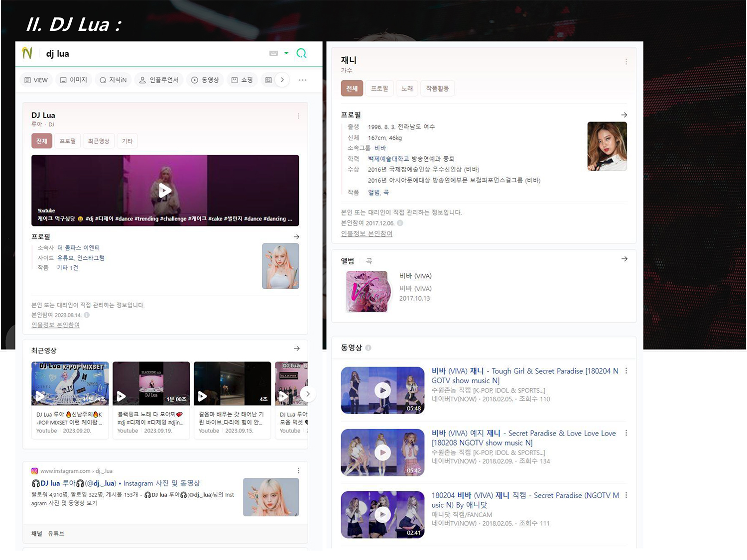747x560 pixels.
Task: Open the three-dot more options in tab bar
Action: (x=302, y=80)
